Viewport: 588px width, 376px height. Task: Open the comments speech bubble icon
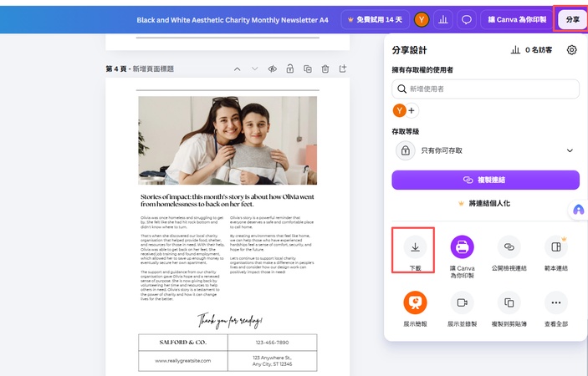click(x=467, y=19)
